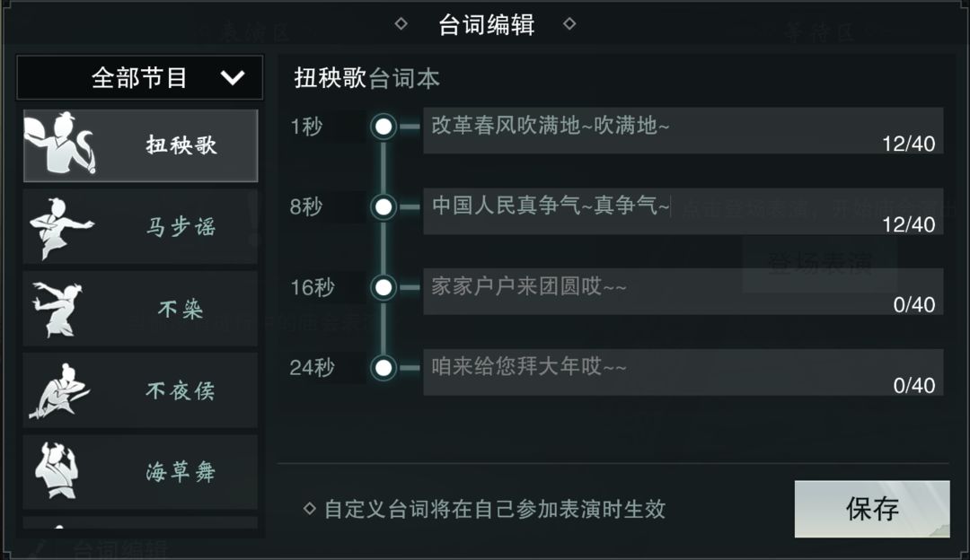Select the 海草舞 figure icon

(57, 471)
